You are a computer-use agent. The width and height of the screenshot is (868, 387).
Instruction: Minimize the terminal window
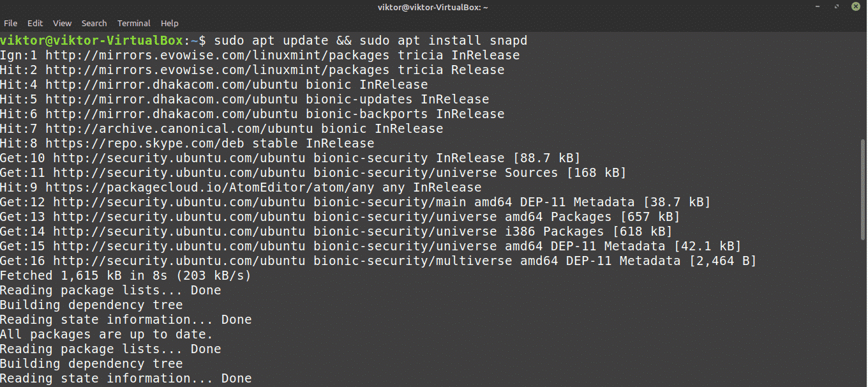pos(819,6)
